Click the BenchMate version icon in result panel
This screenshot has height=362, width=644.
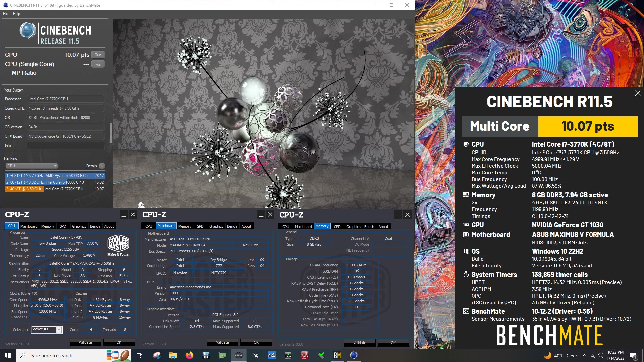tap(466, 311)
